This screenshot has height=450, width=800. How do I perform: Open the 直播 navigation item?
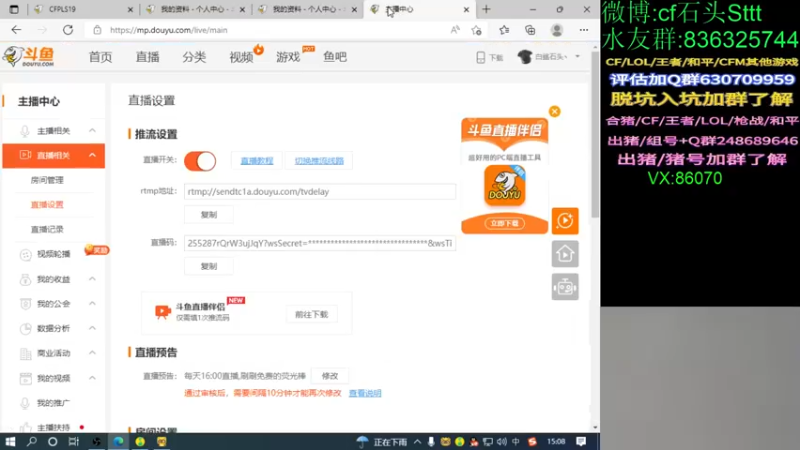[147, 57]
